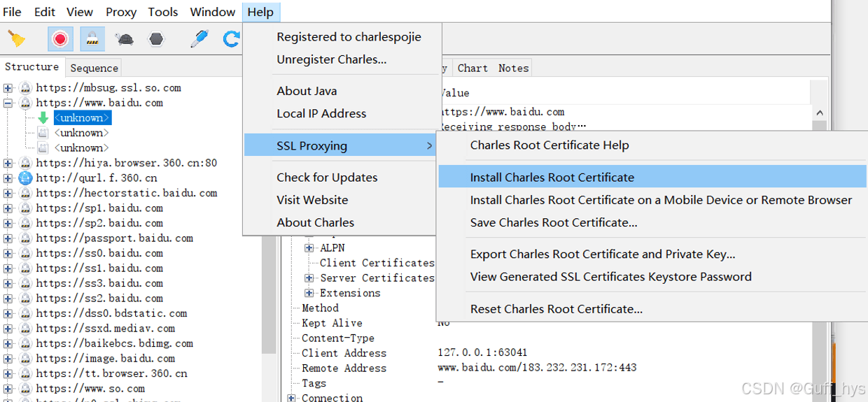Open the Tools menu

click(x=163, y=12)
